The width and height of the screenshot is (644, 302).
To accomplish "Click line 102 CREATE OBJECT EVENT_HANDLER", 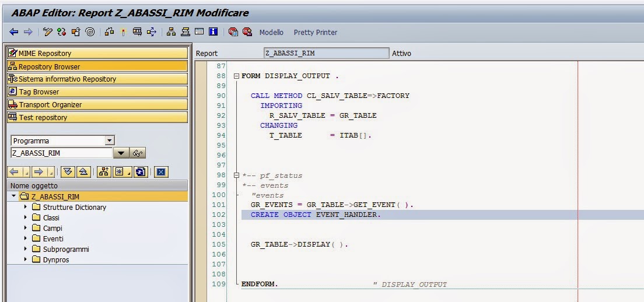I will coord(316,215).
